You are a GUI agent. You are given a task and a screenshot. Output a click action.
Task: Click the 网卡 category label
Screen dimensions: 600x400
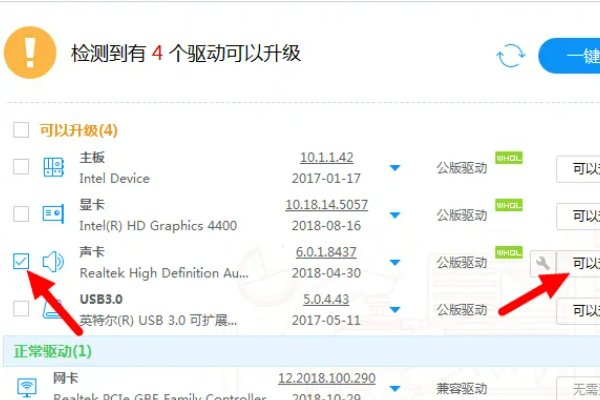point(66,378)
